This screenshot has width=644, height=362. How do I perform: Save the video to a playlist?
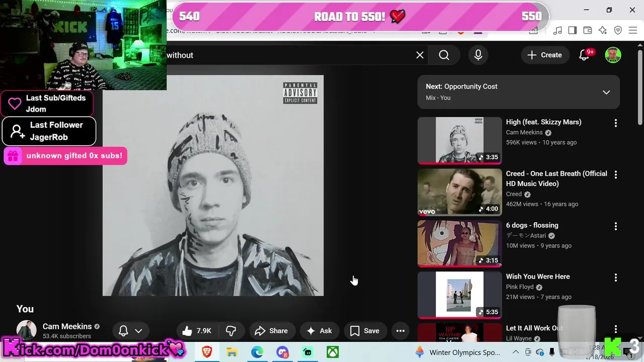(365, 331)
